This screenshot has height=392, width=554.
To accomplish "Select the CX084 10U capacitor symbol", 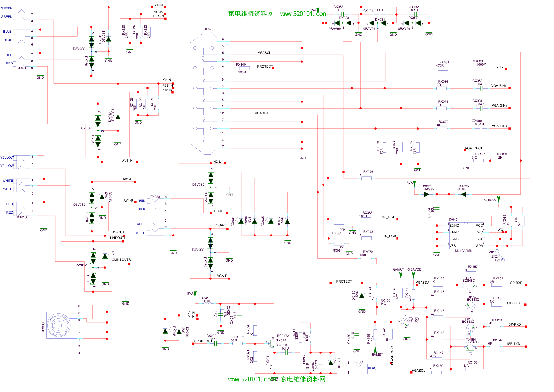I will tap(437, 209).
